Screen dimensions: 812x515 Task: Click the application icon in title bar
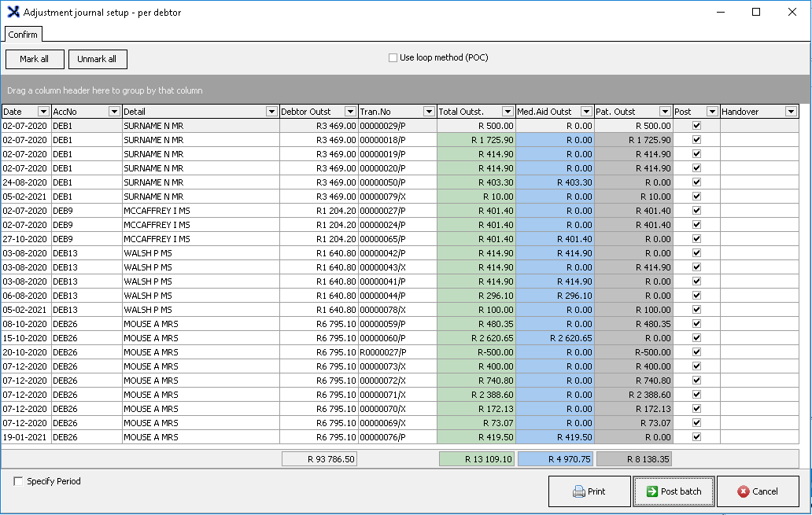(x=13, y=13)
